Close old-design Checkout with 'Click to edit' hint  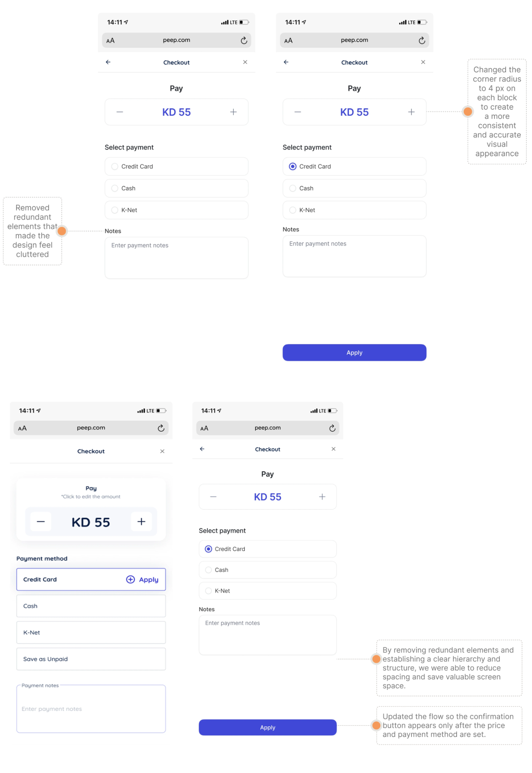[x=162, y=451]
